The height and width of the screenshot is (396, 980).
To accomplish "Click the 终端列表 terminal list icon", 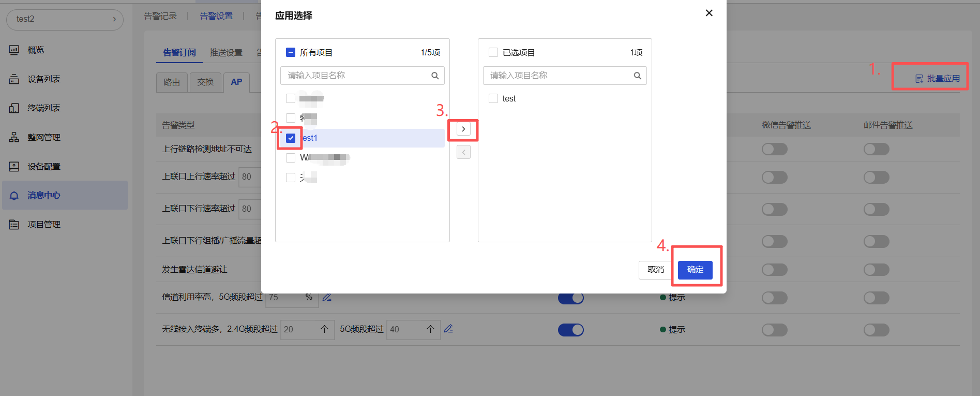I will point(14,108).
